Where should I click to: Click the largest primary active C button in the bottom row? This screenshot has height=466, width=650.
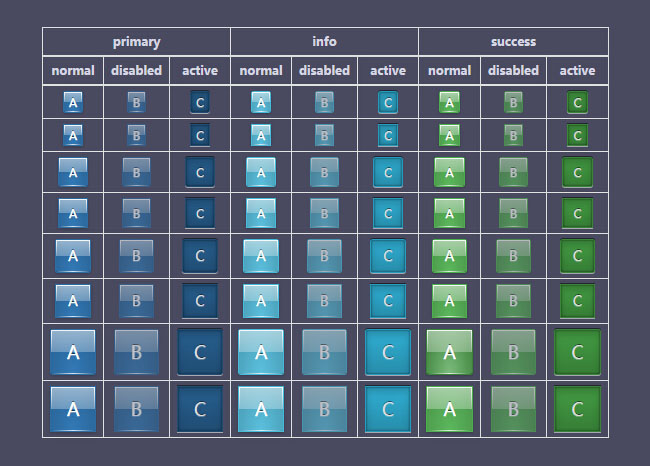tap(200, 409)
